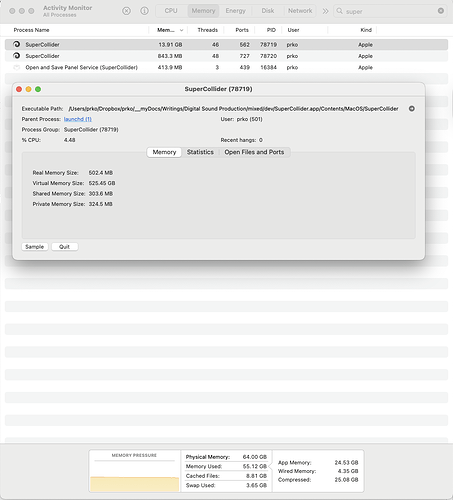Viewport: 453px width, 500px height.
Task: Sort by the Process Name column header
Action: tap(31, 30)
